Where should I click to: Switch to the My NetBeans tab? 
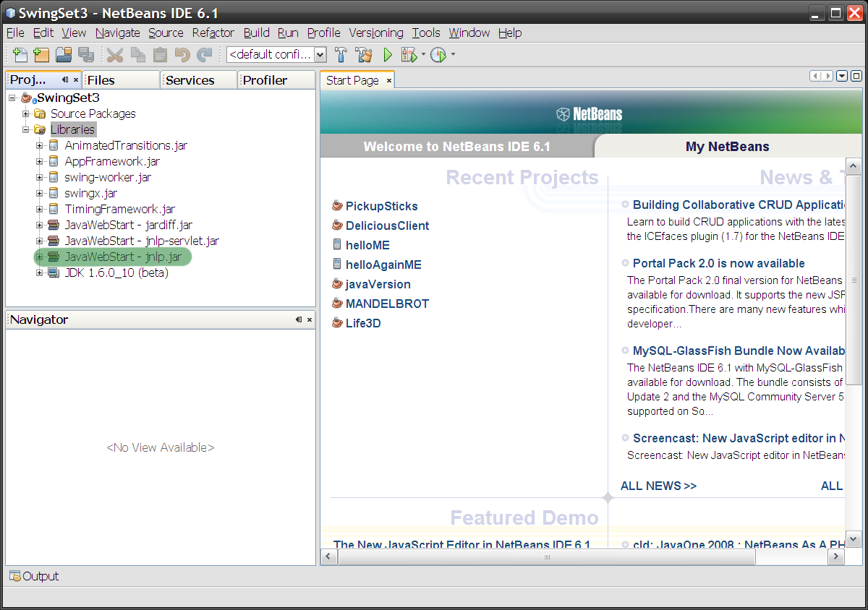coord(727,147)
